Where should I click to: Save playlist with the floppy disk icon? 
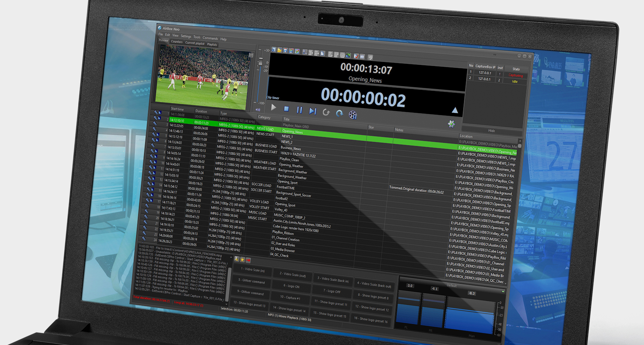[285, 50]
